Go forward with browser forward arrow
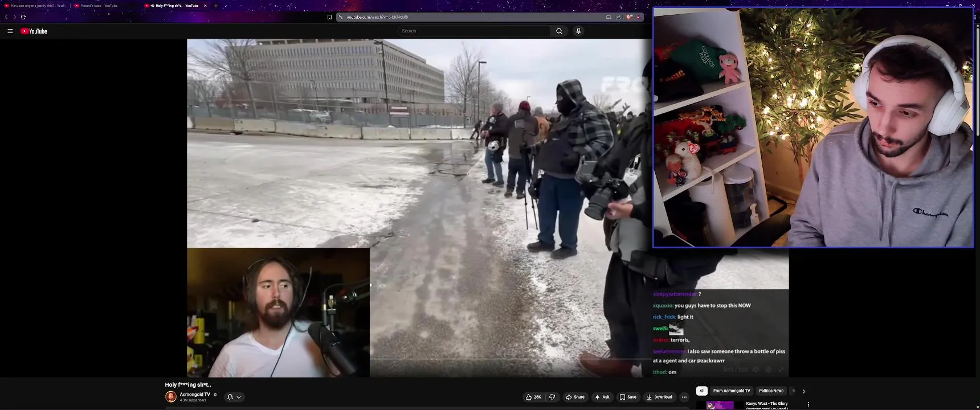Screen dimensions: 980x410 point(14,17)
